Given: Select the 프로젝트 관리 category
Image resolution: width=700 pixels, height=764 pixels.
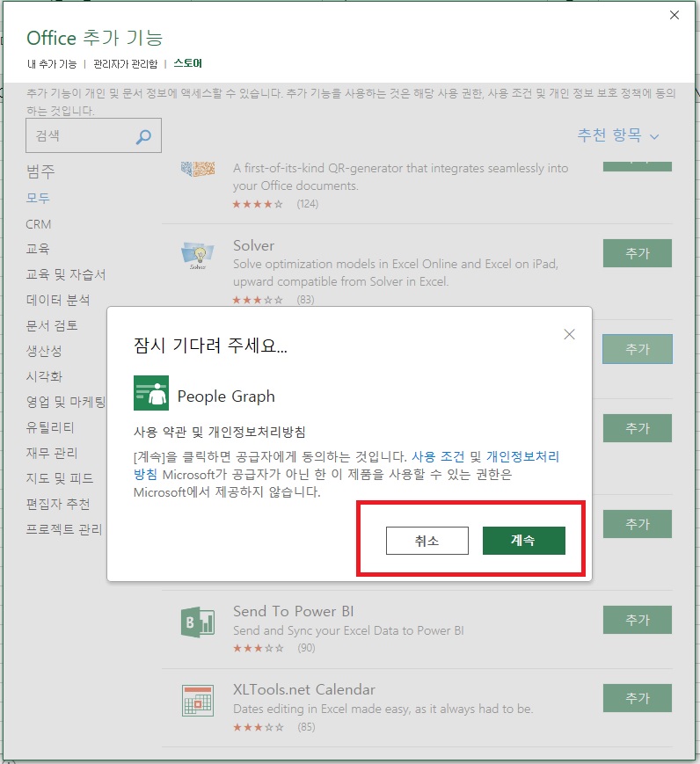Looking at the screenshot, I should tap(64, 529).
